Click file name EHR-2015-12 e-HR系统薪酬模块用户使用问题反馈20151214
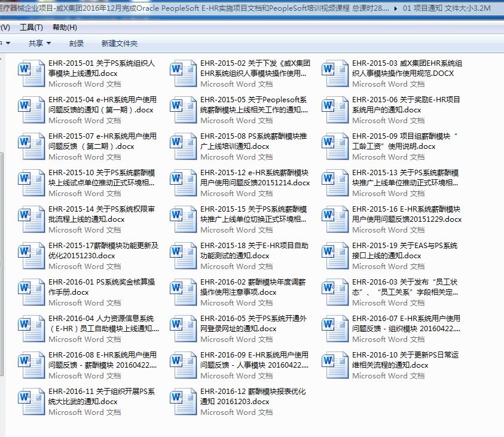Viewport: 504px width, 437px height. click(x=255, y=178)
